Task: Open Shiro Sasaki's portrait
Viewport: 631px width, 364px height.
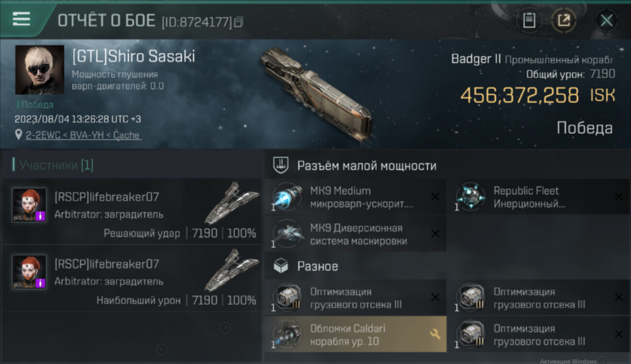Action: point(40,70)
